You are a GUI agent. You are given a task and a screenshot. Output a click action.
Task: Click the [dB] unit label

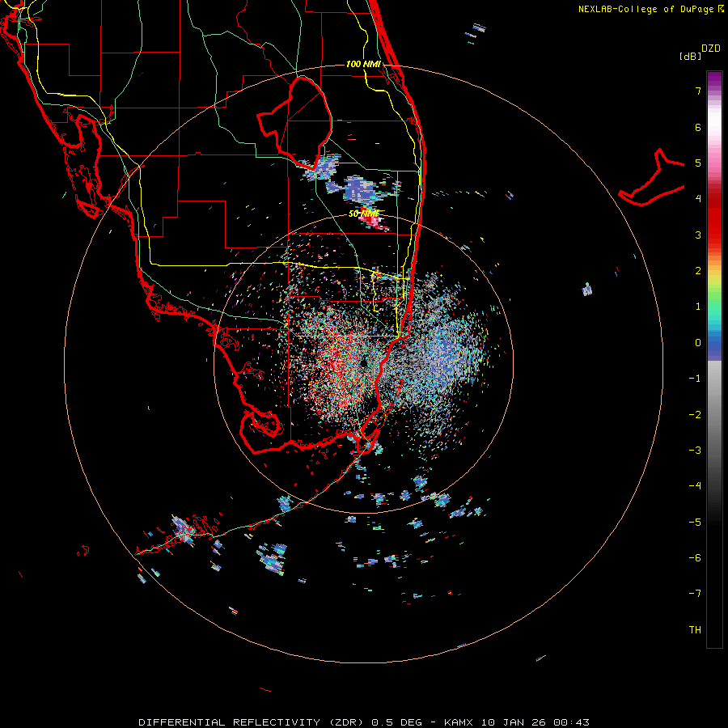click(x=690, y=57)
